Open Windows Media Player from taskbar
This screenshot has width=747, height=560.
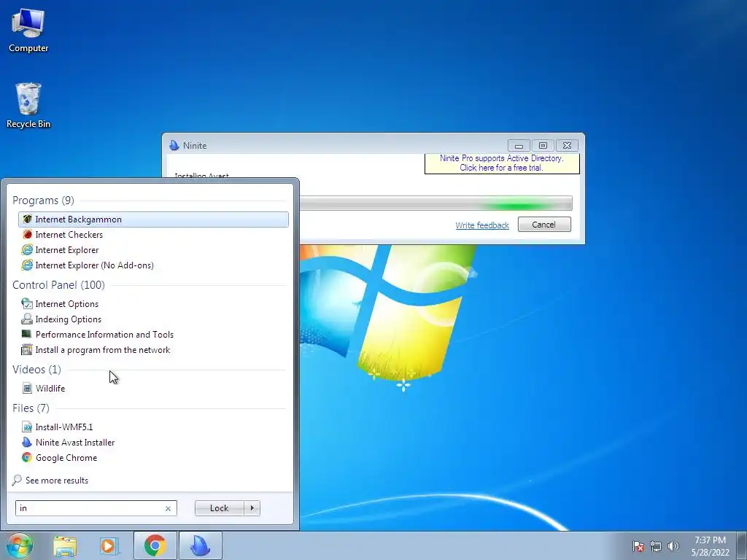pyautogui.click(x=109, y=545)
